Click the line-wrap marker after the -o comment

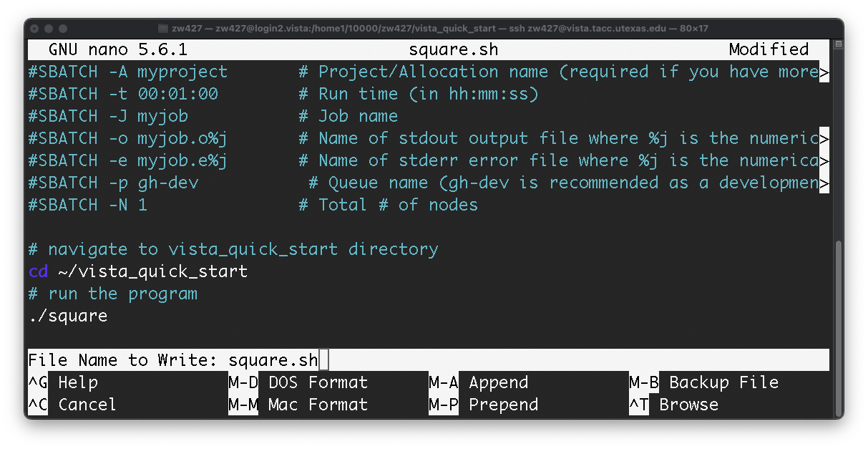pyautogui.click(x=824, y=137)
